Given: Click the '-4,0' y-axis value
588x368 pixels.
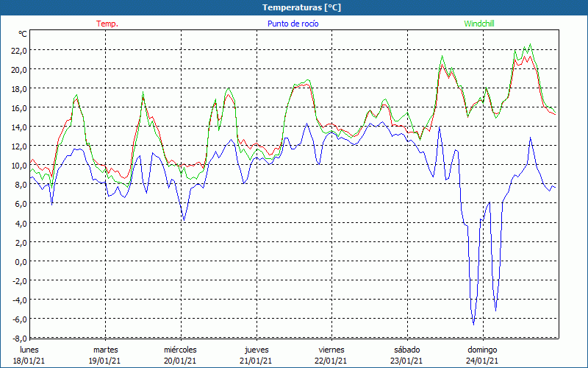Looking at the screenshot, I should pyautogui.click(x=21, y=300).
